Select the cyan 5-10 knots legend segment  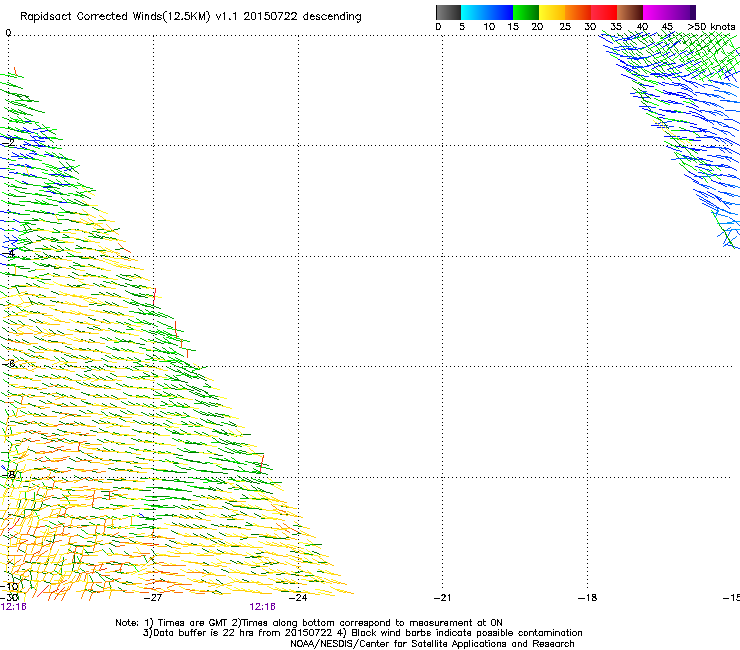pos(474,12)
